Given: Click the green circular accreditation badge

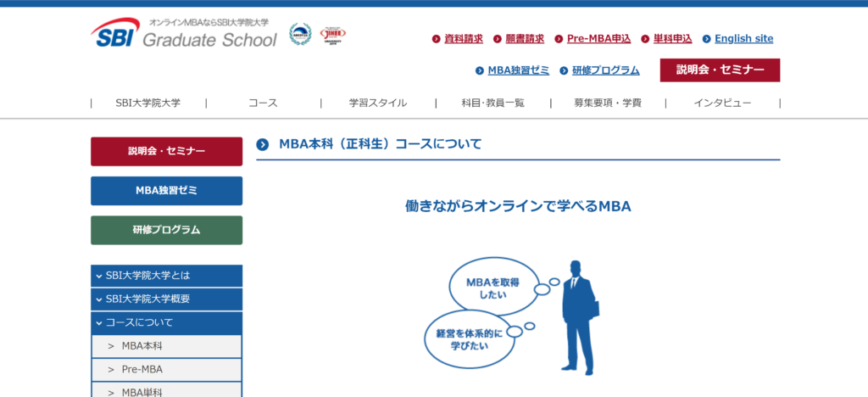Looking at the screenshot, I should [x=300, y=35].
